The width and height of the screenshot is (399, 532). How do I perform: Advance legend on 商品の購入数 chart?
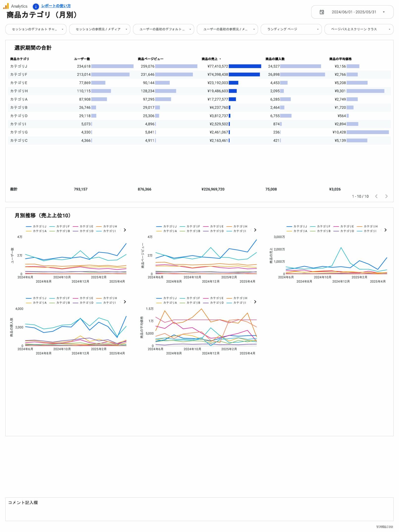pos(125,302)
